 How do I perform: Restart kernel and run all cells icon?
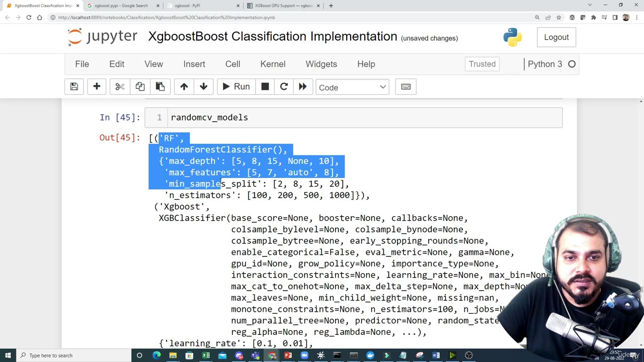pos(302,87)
